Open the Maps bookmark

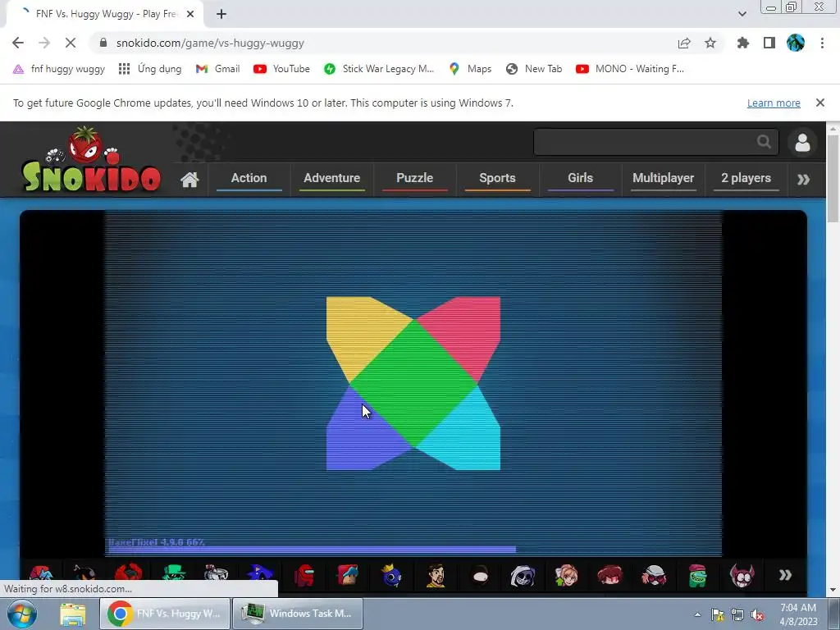(470, 69)
